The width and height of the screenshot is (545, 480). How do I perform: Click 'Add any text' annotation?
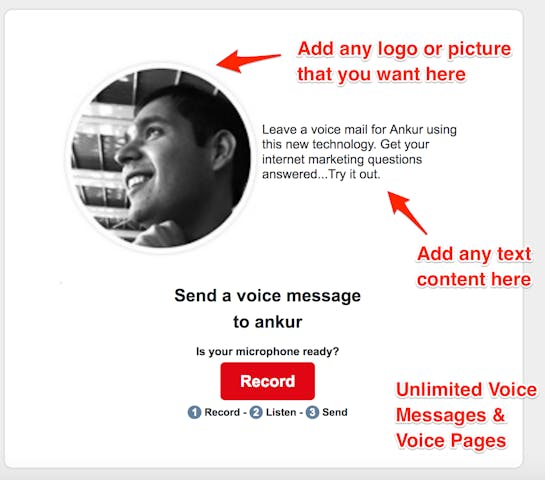pos(474,254)
